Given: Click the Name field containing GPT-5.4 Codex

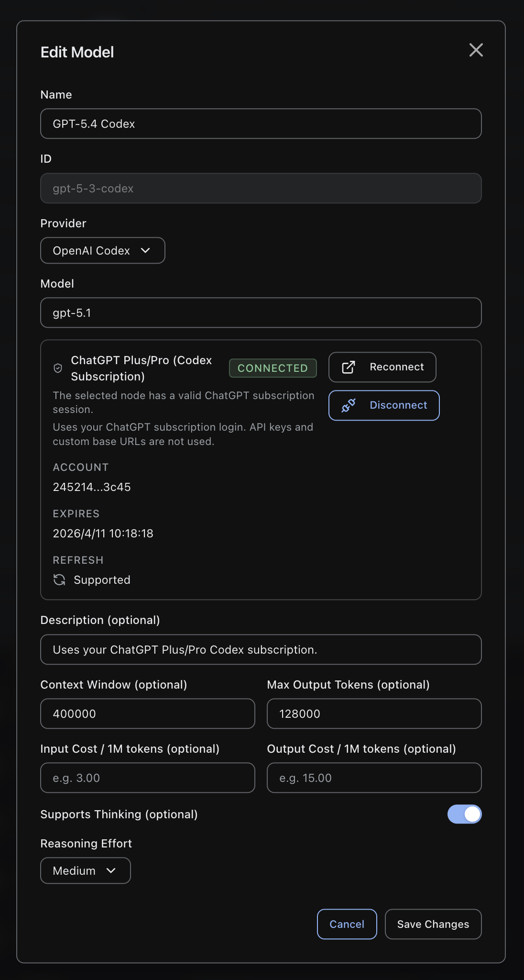Looking at the screenshot, I should [x=261, y=123].
